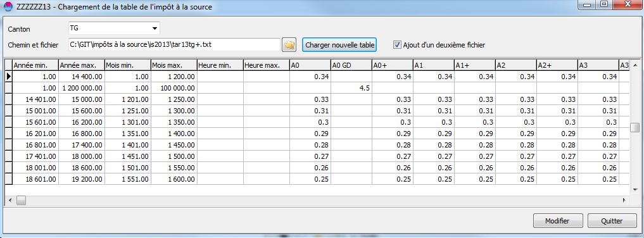The width and height of the screenshot is (644, 238).
Task: Click the horizontal scrollbar left arrow
Action: pyautogui.click(x=10, y=200)
